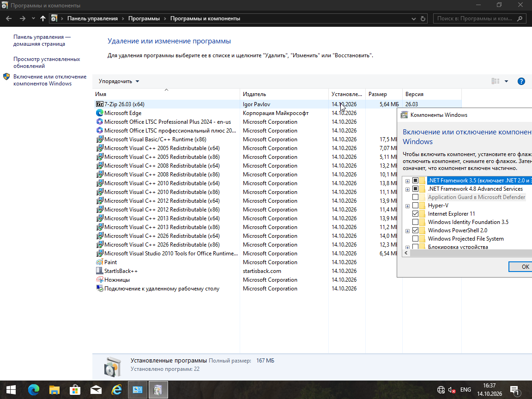The image size is (532, 399).
Task: Open Включение или отключение компонентов Windows link
Action: 50,80
